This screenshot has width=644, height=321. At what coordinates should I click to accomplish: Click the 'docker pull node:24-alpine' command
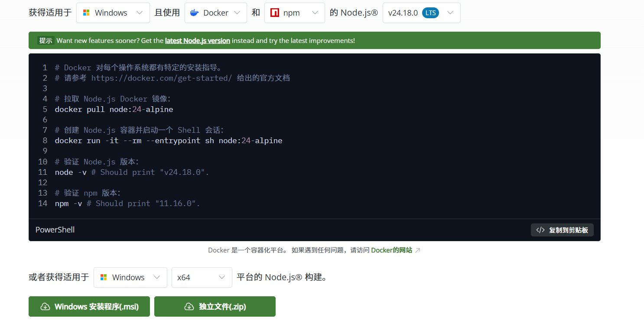click(114, 109)
